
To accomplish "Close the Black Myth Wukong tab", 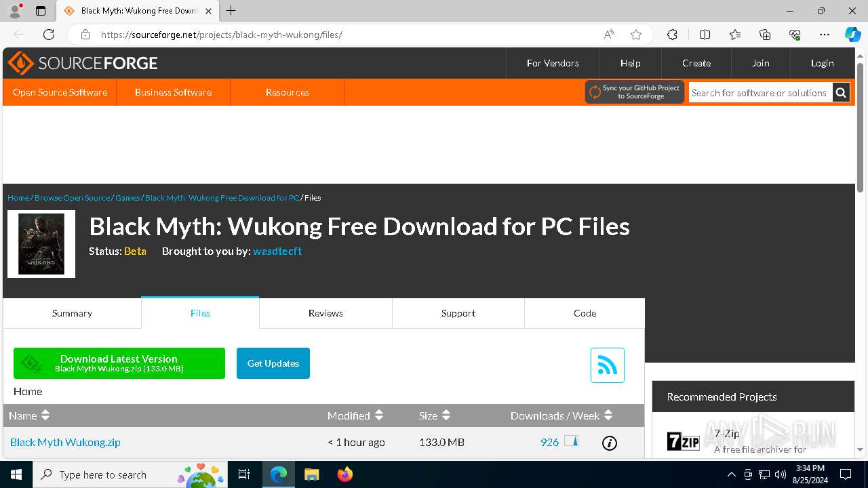I will coord(208,11).
